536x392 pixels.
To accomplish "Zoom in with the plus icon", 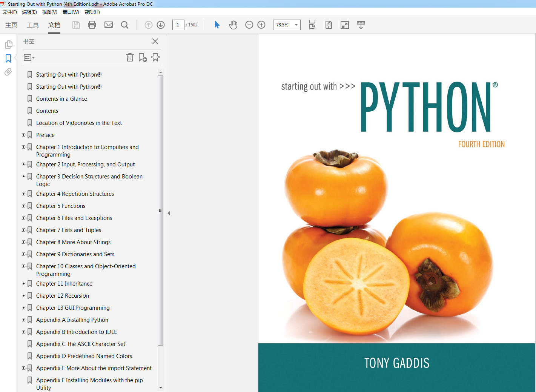I will [261, 25].
